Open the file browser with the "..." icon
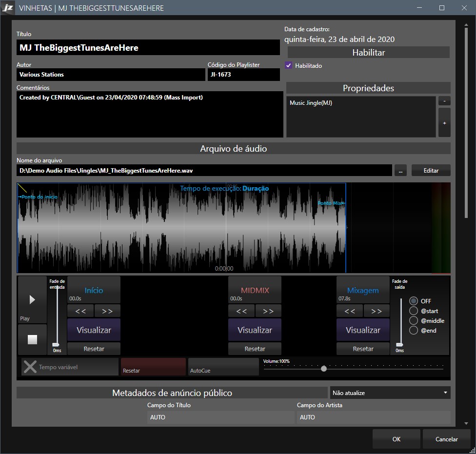This screenshot has height=454, width=476. click(400, 170)
